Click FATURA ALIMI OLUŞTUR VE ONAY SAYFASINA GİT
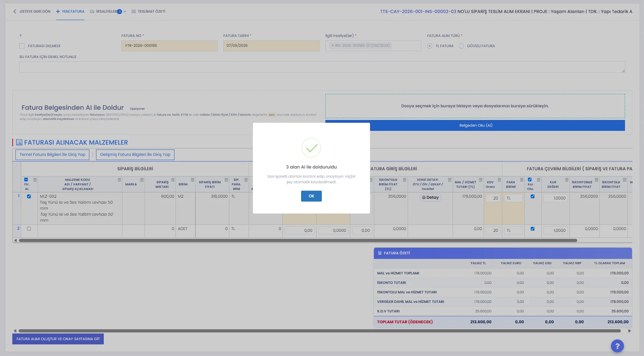The height and width of the screenshot is (356, 644). [x=58, y=339]
